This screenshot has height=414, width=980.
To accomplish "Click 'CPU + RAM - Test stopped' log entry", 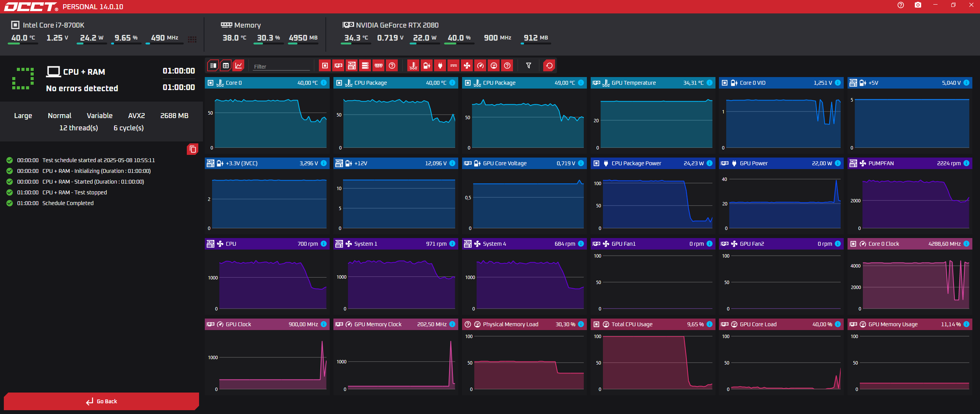I will [x=75, y=192].
